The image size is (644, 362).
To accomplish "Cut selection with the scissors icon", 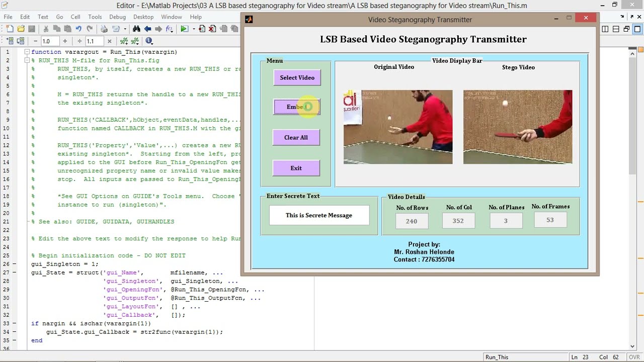I will tap(45, 29).
